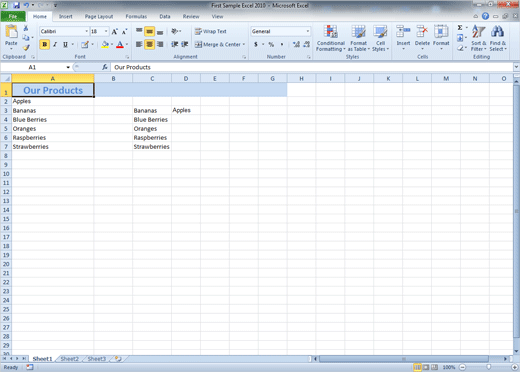
Task: Toggle Underline formatting
Action: coord(65,44)
